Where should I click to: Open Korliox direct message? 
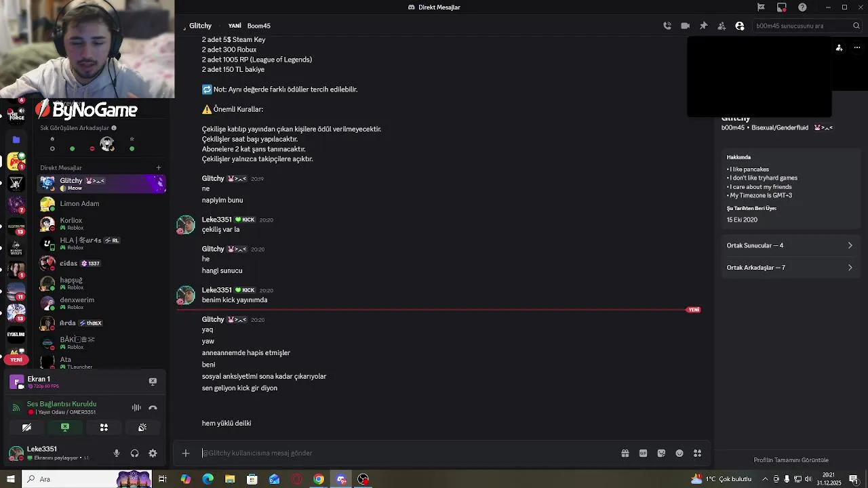[x=101, y=224]
